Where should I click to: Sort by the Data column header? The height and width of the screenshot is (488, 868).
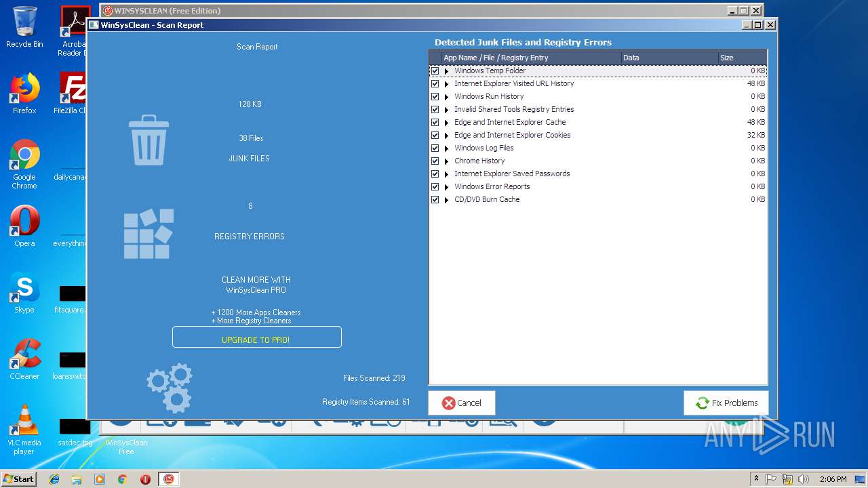coord(669,58)
